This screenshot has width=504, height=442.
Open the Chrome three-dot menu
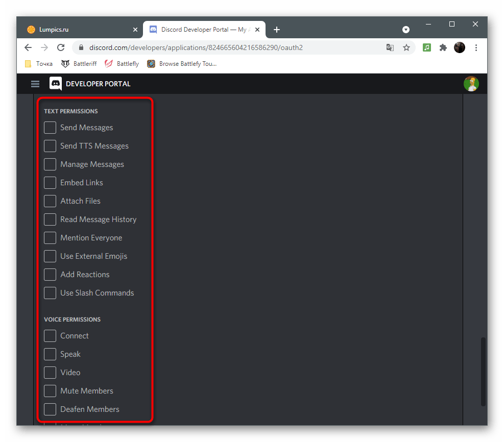click(x=476, y=47)
